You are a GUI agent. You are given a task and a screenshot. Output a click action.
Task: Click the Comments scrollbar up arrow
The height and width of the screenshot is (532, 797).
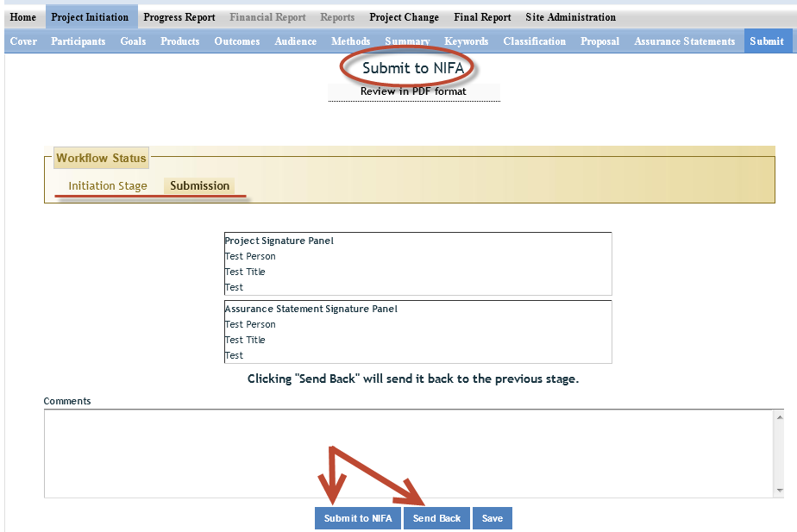780,416
